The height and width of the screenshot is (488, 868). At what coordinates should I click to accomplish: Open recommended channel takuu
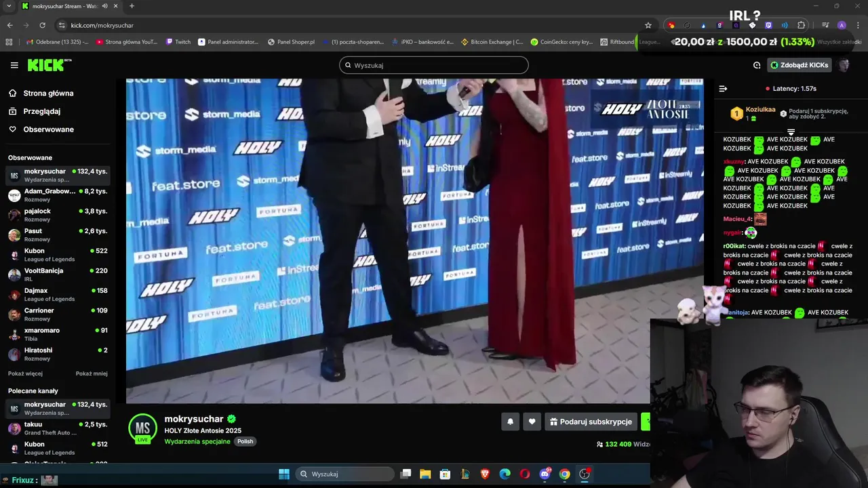(58, 428)
